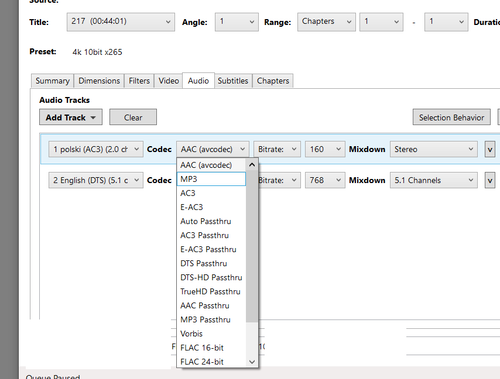Viewport: 500px width, 379px height.
Task: Collapse the AAC (avcodec) codec combo box
Action: [212, 149]
